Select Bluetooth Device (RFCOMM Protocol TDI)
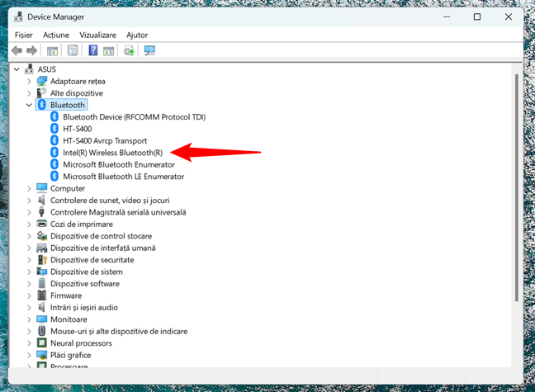Viewport: 535px width, 392px height. pos(134,117)
